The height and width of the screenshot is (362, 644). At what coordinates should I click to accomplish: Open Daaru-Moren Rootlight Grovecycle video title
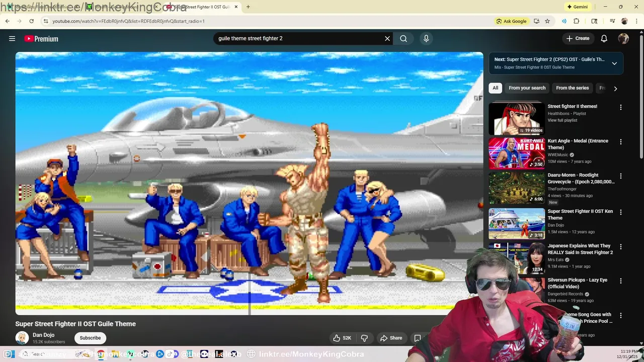click(581, 178)
